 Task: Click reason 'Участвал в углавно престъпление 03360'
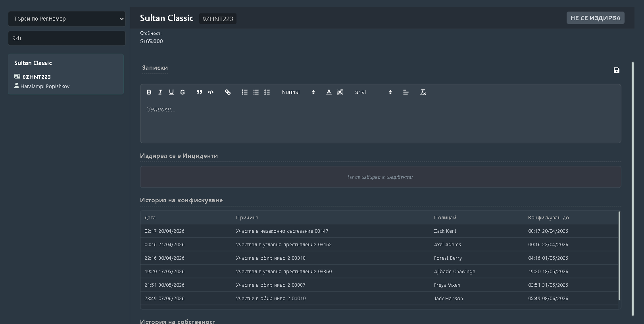(x=284, y=272)
